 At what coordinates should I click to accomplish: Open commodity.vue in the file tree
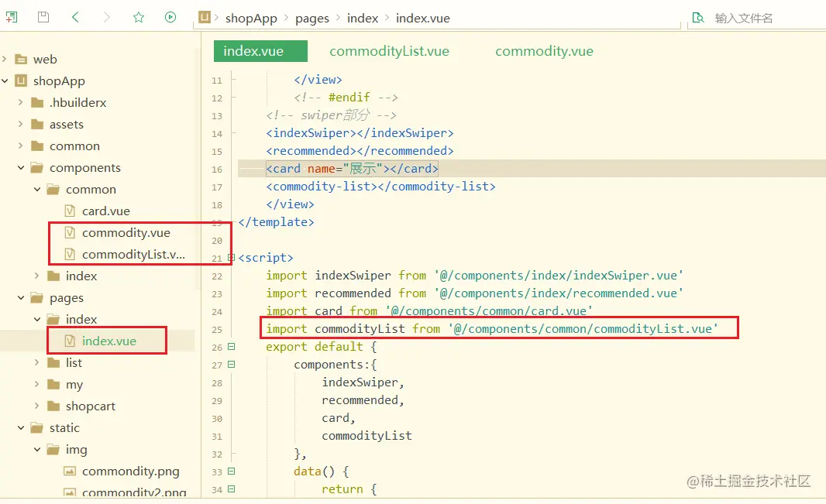(126, 233)
